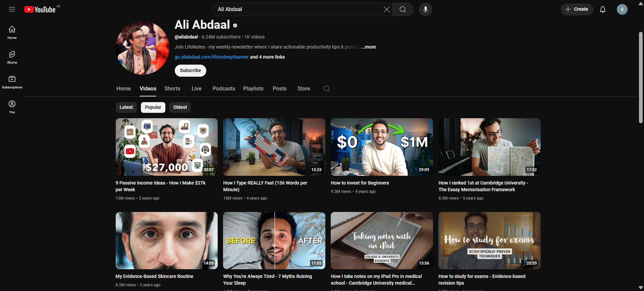Activate voice search microphone

[x=426, y=9]
